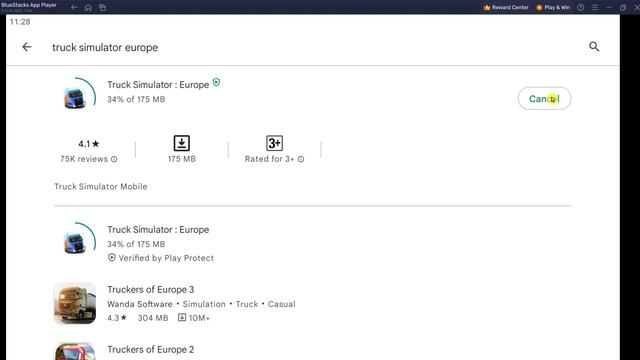Open the BlueStacks hamburger menu
The width and height of the screenshot is (640, 360).
[x=595, y=7]
